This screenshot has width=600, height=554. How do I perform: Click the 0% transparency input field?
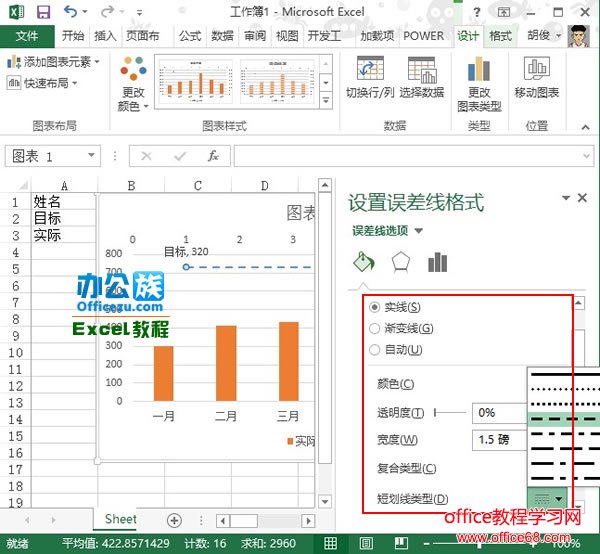click(499, 413)
